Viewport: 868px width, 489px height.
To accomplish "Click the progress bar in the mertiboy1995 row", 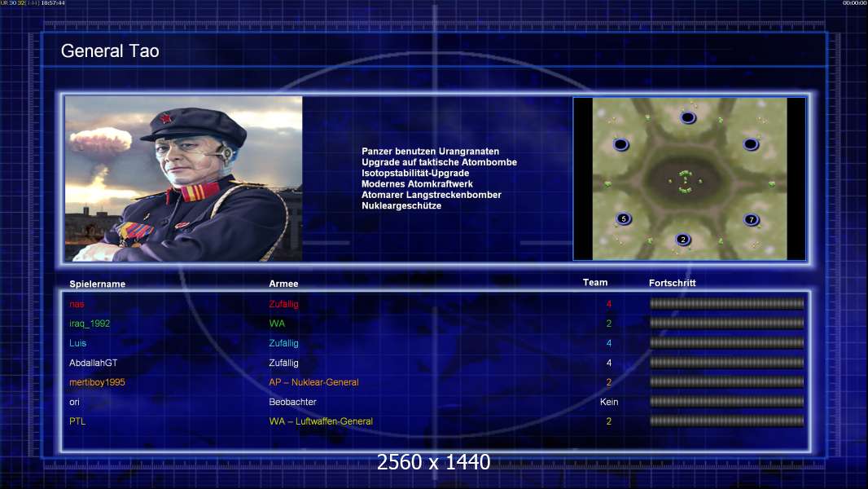I will tap(726, 382).
